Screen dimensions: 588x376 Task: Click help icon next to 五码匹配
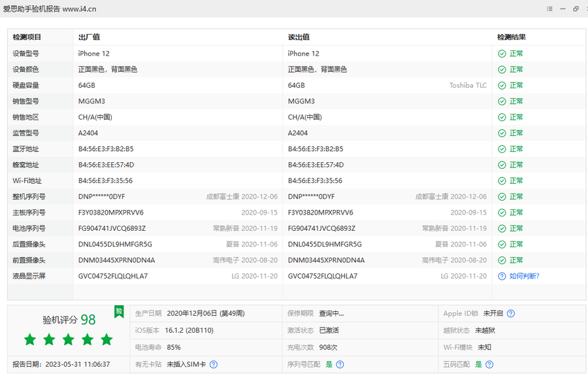(489, 364)
